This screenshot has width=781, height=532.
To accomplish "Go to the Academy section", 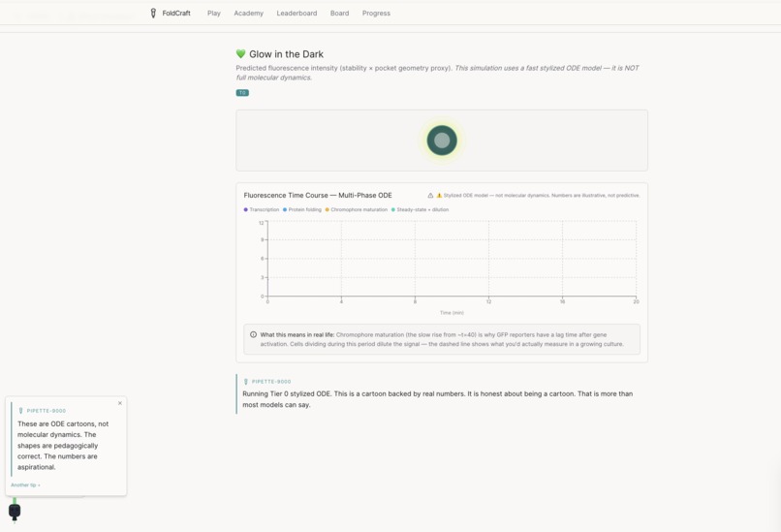I will coord(249,14).
